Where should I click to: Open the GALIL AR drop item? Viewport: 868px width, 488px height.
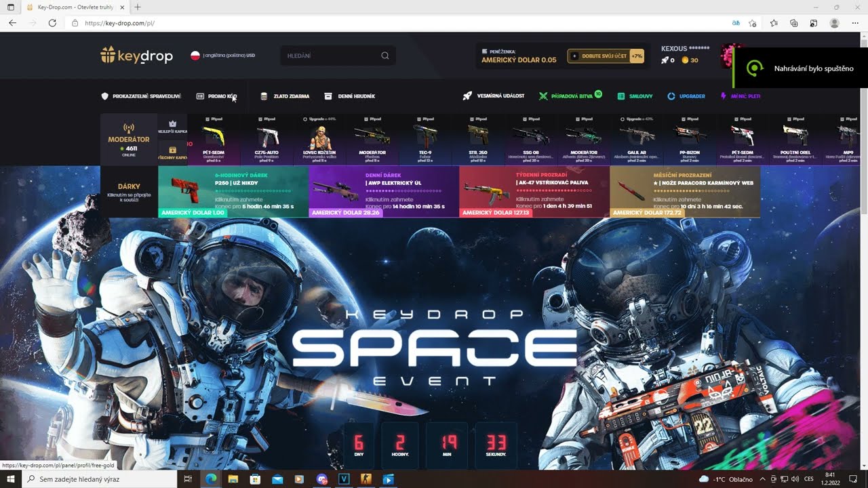click(637, 139)
